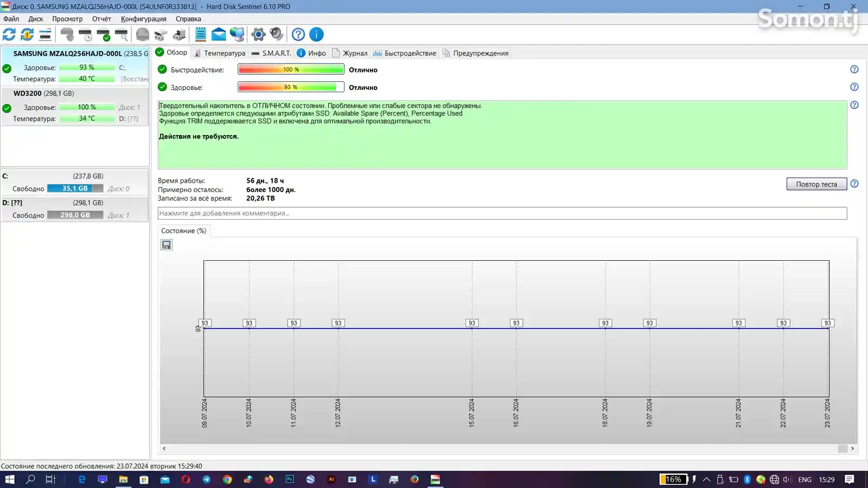
Task: Click the disk with magnifier icon
Action: pyautogui.click(x=122, y=34)
